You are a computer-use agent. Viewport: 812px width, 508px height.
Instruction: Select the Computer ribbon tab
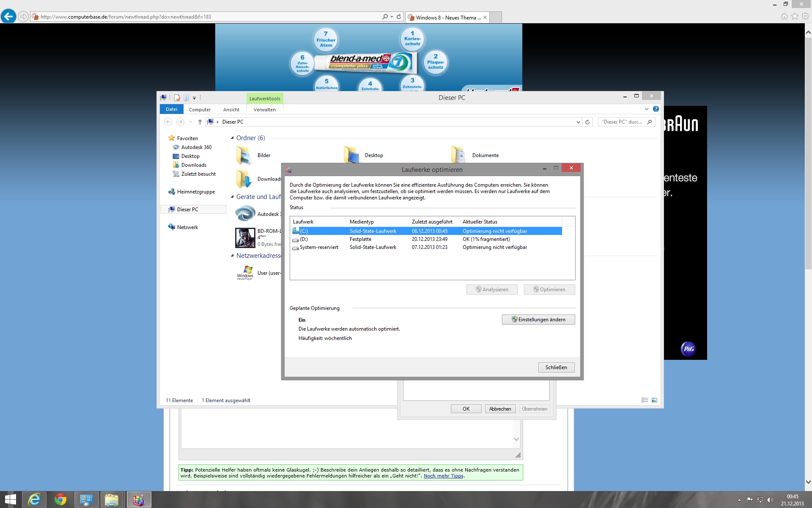tap(200, 110)
